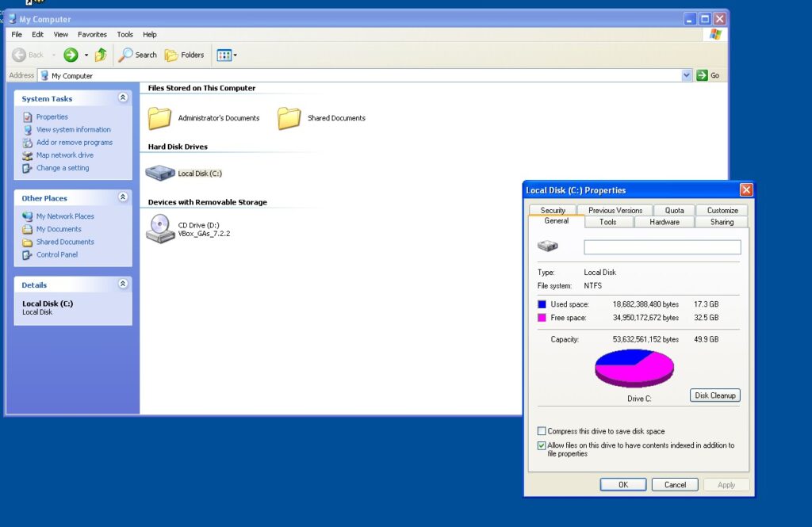Select the Shared Documents folder icon
Screen dimensions: 812x527
tap(289, 118)
